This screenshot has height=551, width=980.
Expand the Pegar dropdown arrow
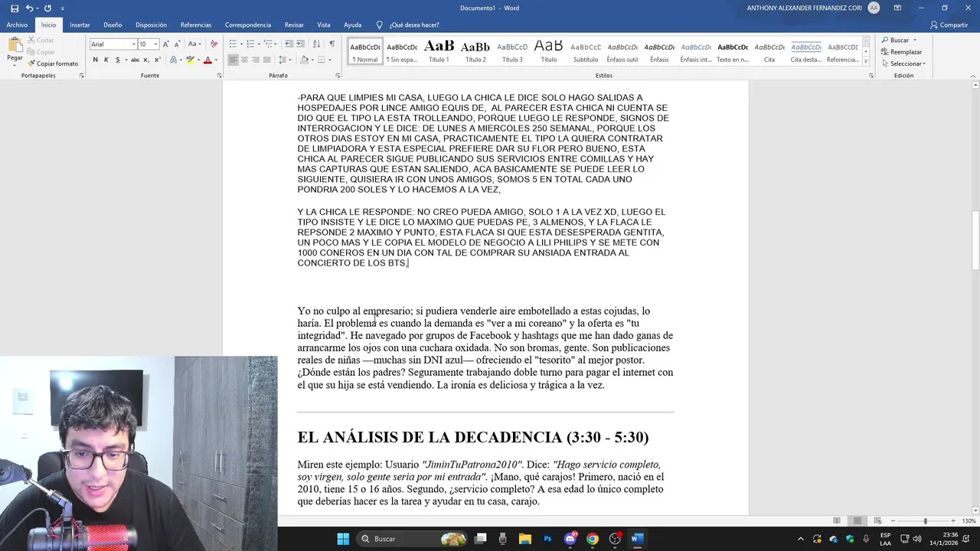click(x=15, y=64)
